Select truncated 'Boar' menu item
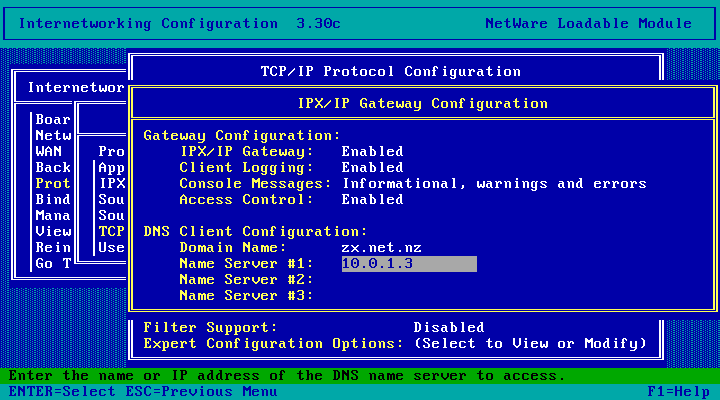Viewport: 720px width, 400px height. click(x=53, y=119)
